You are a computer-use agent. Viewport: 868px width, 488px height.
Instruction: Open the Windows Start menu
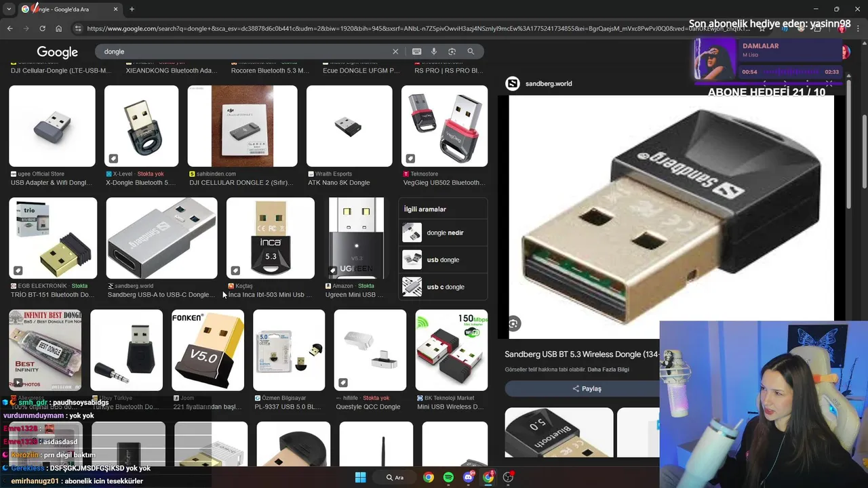click(361, 477)
